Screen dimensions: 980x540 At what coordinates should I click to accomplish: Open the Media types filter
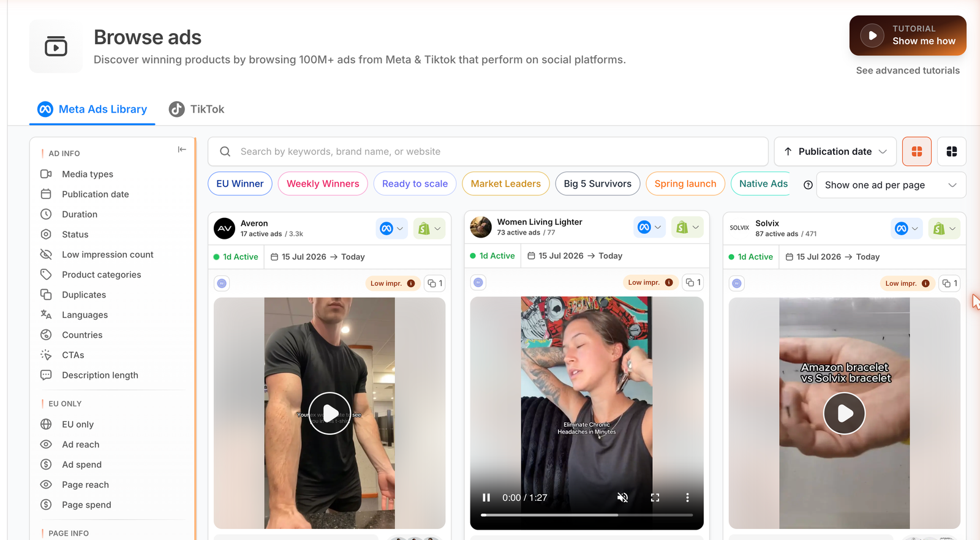88,174
